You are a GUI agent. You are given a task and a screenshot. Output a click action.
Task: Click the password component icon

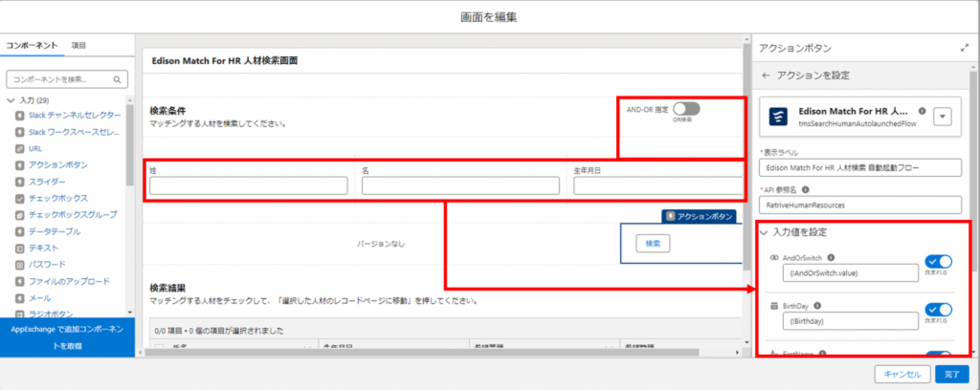(x=20, y=263)
